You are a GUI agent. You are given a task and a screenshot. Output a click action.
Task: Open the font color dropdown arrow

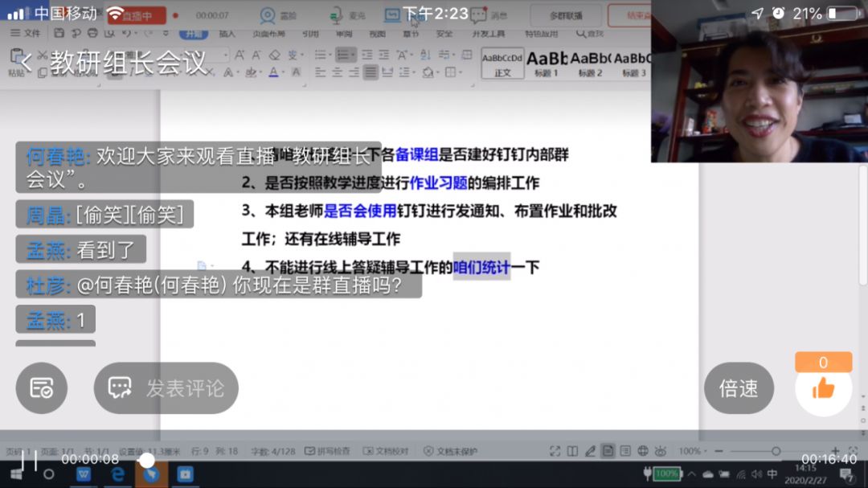[x=283, y=72]
